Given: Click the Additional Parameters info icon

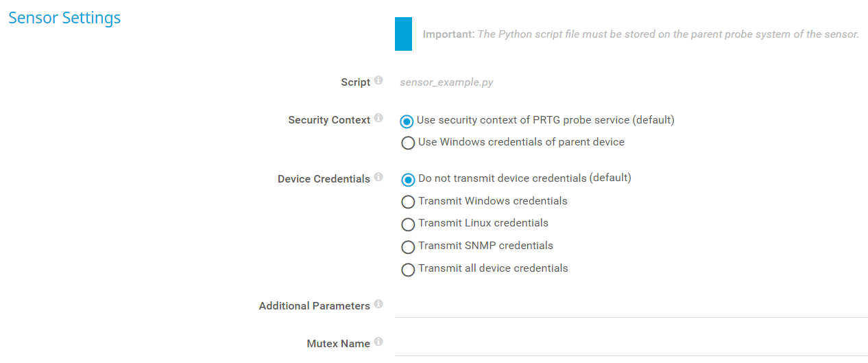Looking at the screenshot, I should click(378, 304).
